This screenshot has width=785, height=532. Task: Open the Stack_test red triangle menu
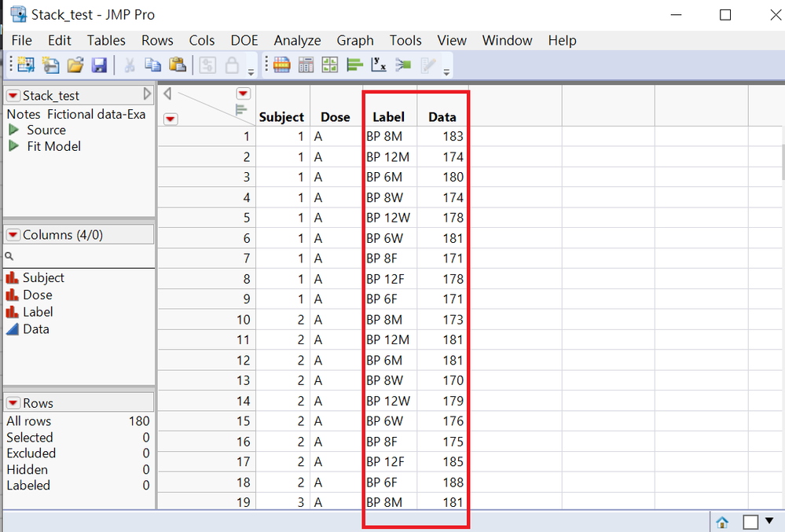pyautogui.click(x=13, y=95)
